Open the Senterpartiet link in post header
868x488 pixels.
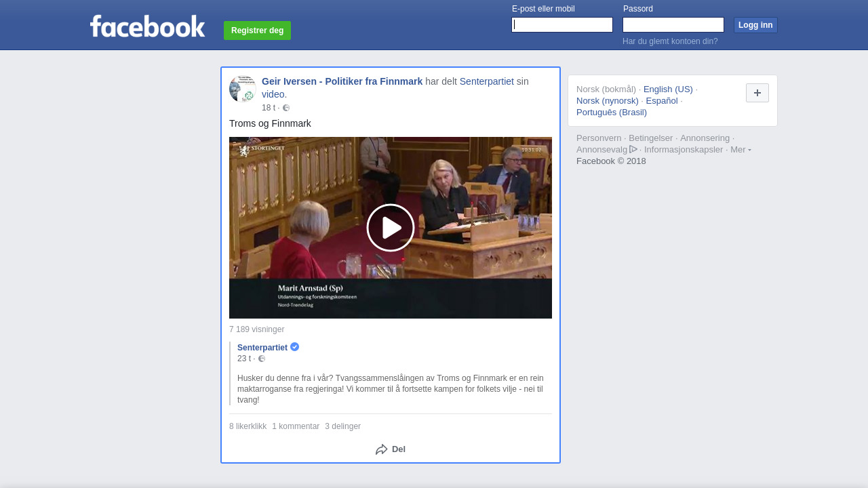(x=487, y=81)
